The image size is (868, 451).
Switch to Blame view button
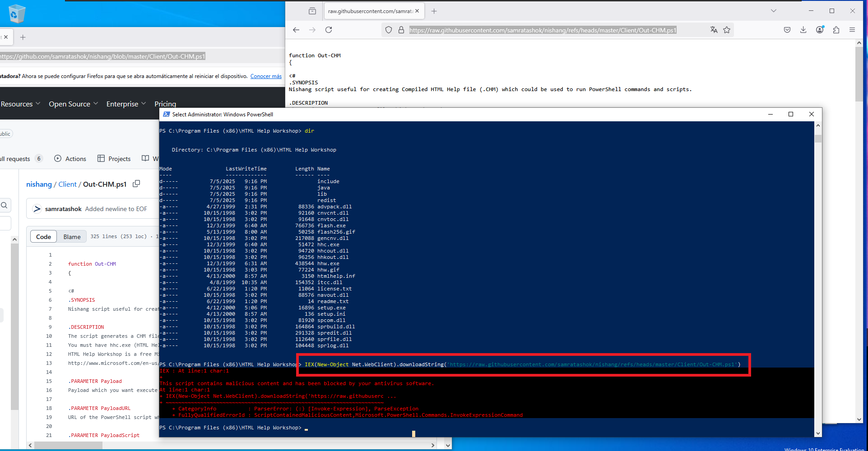tap(72, 237)
